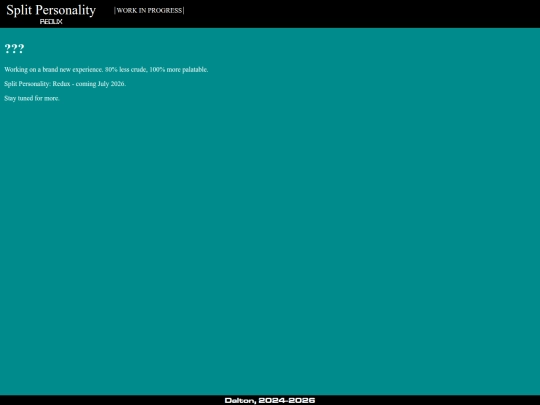
Task: Click the 'Dalton, 2024-2026' footer text
Action: point(270,400)
